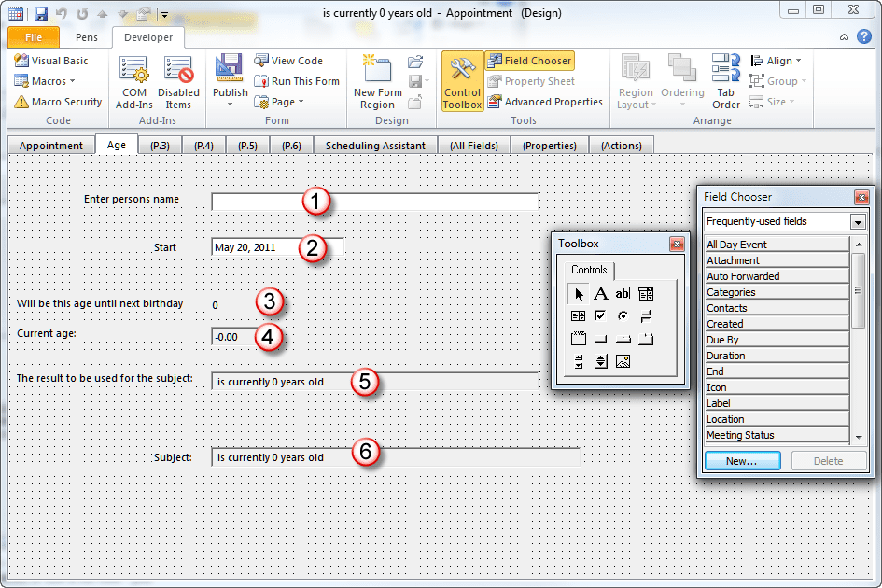Click the Undo icon in quick access toolbar

(x=62, y=13)
